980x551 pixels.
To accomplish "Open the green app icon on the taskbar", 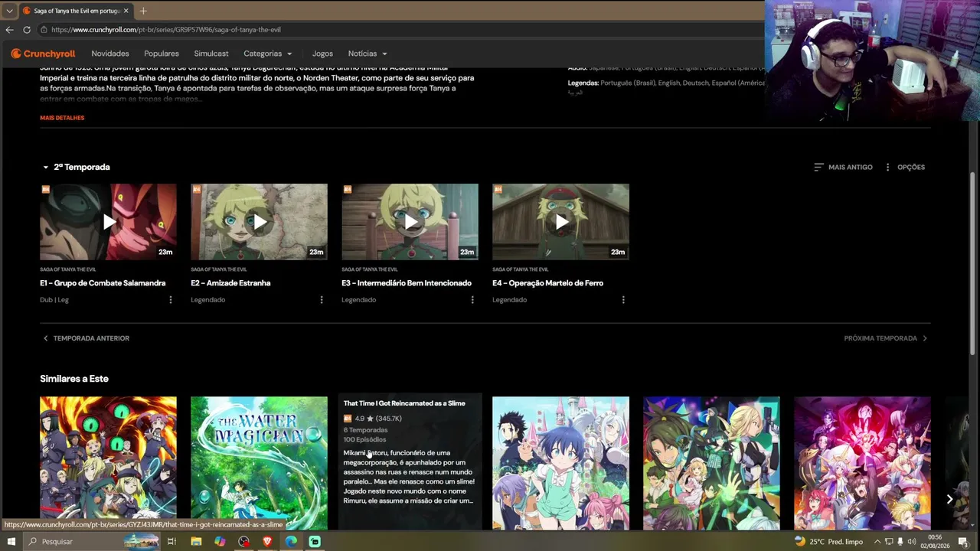I will [315, 542].
